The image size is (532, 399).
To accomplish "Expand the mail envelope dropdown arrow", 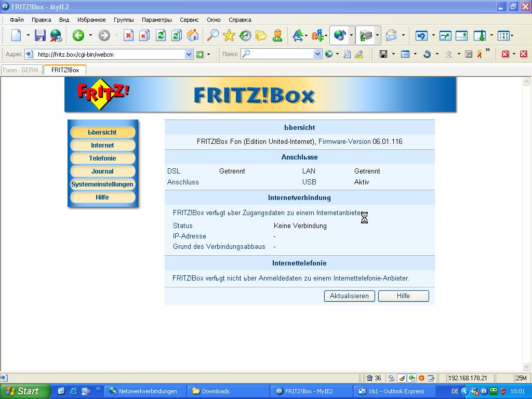I will coord(403,35).
